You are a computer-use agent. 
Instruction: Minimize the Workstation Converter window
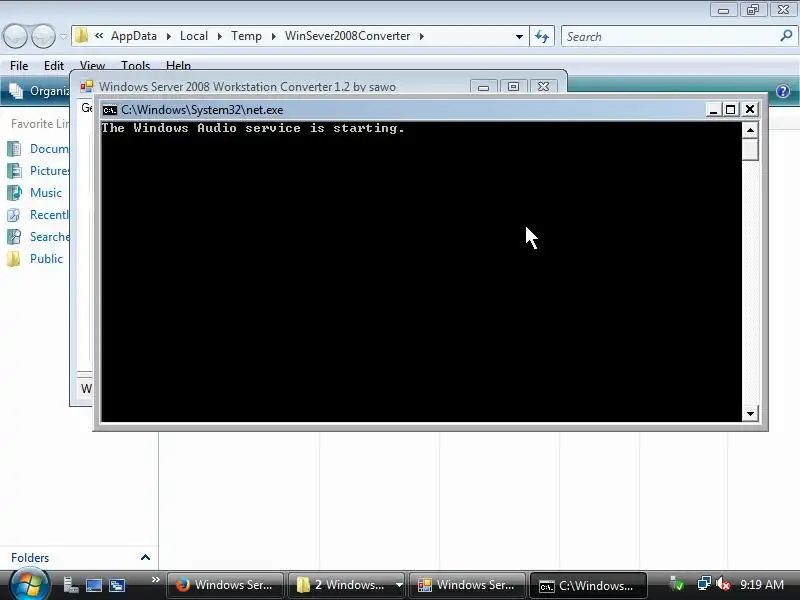(x=484, y=87)
